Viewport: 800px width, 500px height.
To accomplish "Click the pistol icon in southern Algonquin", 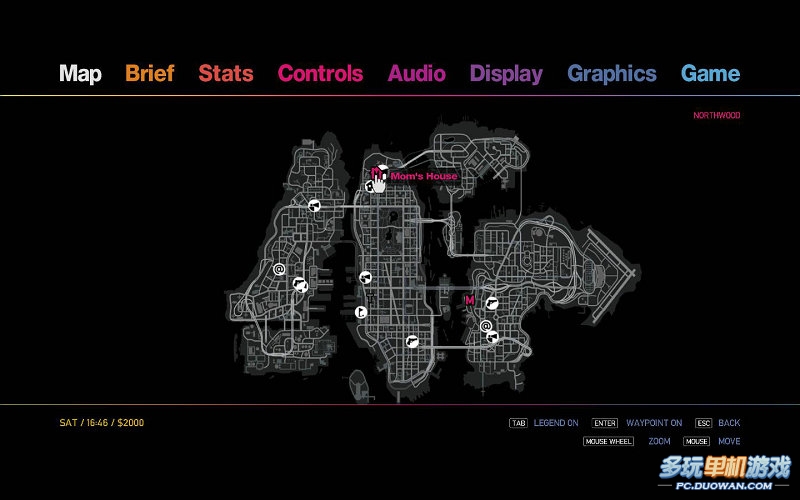I will click(411, 341).
